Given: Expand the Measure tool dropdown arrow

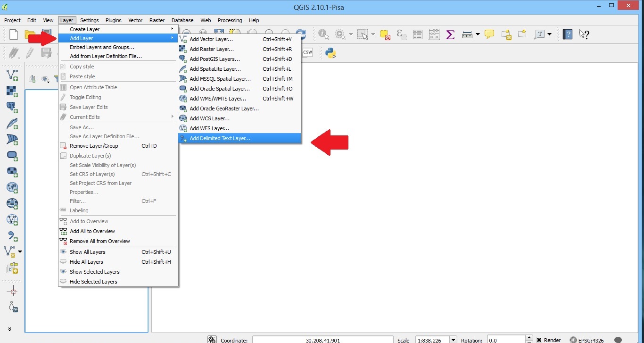Looking at the screenshot, I should pos(478,34).
